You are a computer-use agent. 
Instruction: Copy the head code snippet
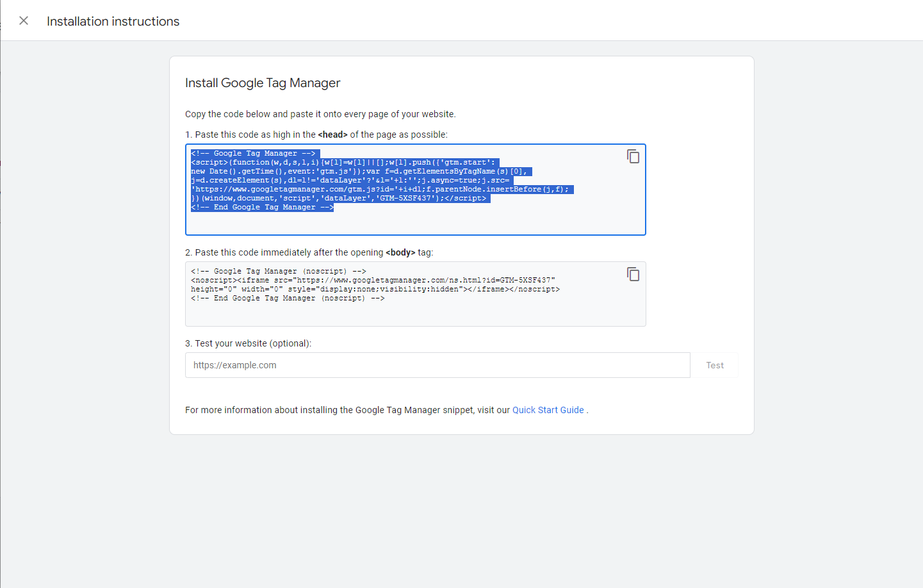tap(633, 156)
